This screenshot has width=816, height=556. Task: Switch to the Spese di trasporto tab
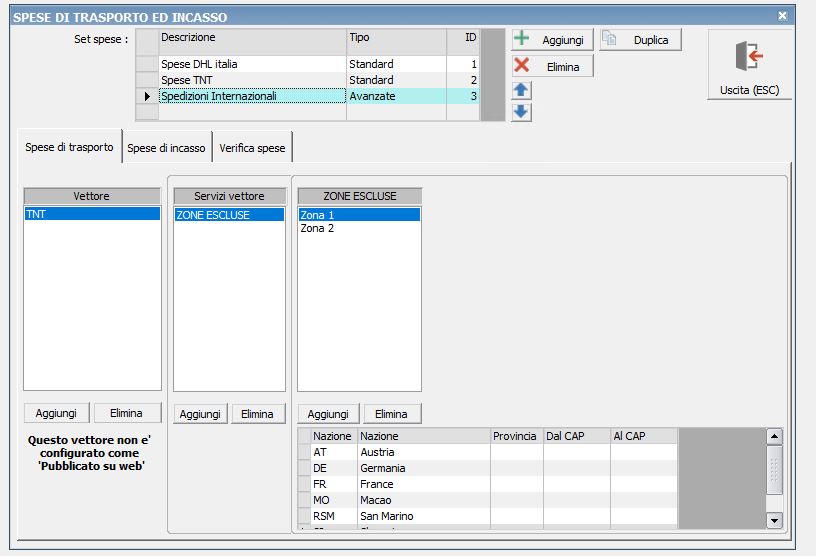coord(69,147)
